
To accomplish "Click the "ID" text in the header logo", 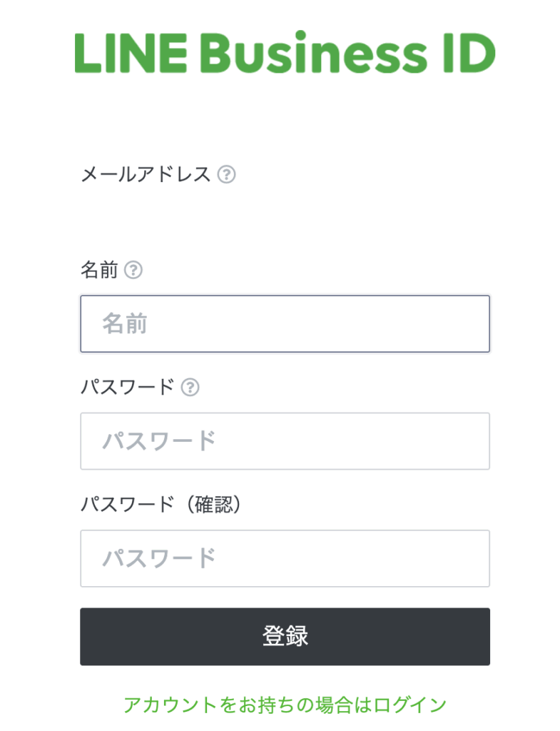I will [469, 53].
